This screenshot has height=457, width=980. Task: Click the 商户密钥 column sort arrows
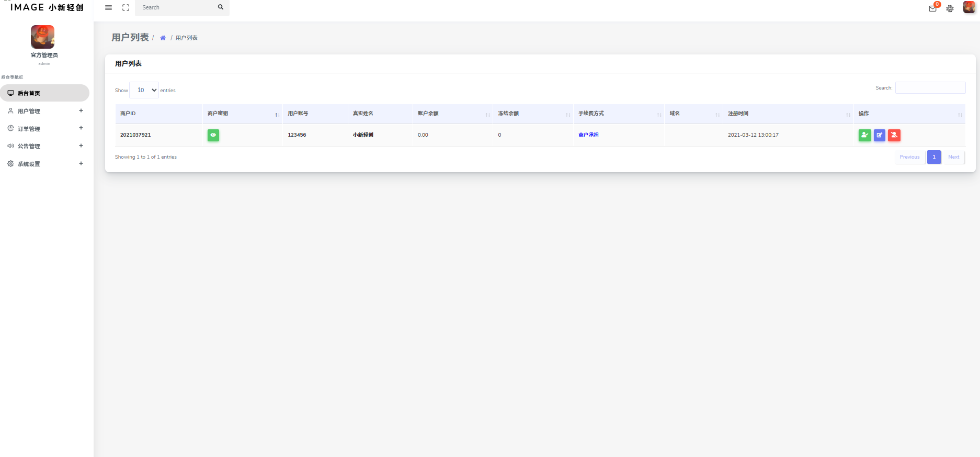277,115
